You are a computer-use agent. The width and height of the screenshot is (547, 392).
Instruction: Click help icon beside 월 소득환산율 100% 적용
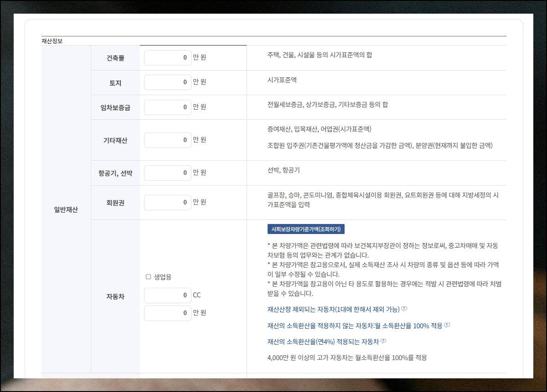click(447, 325)
